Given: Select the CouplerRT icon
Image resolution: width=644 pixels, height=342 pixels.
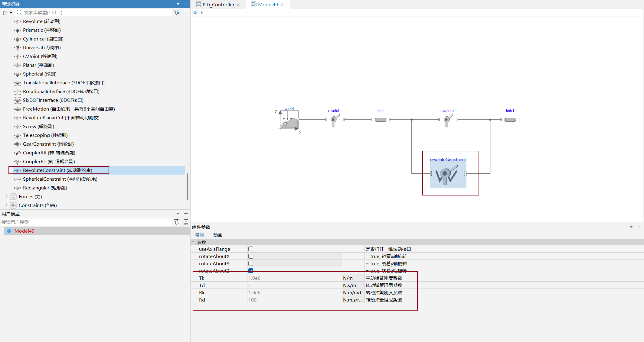Looking at the screenshot, I should click(x=18, y=162).
